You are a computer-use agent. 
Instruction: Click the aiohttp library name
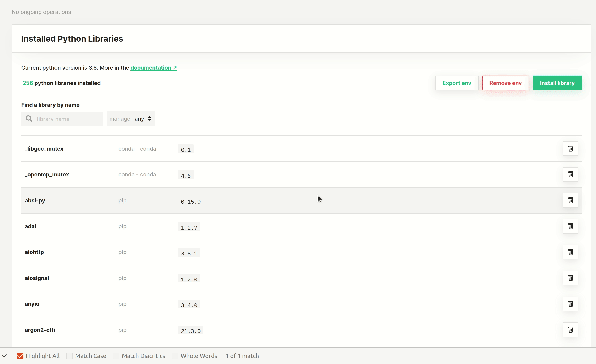(34, 252)
